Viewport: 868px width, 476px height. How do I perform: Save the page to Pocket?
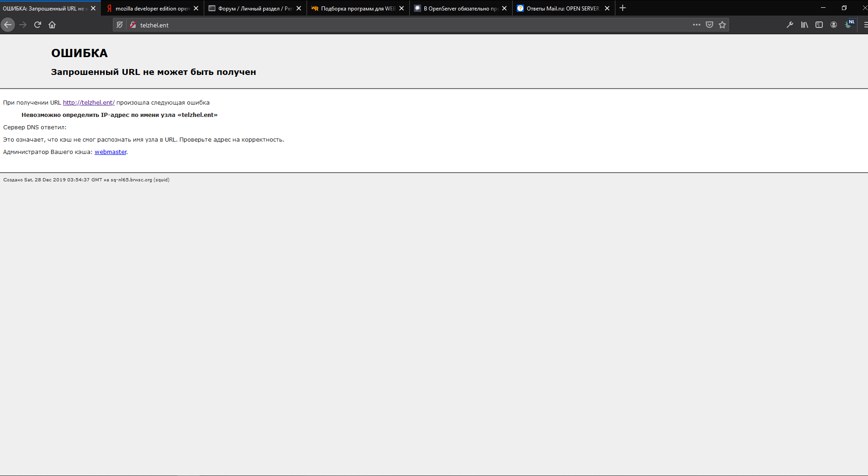pos(709,25)
